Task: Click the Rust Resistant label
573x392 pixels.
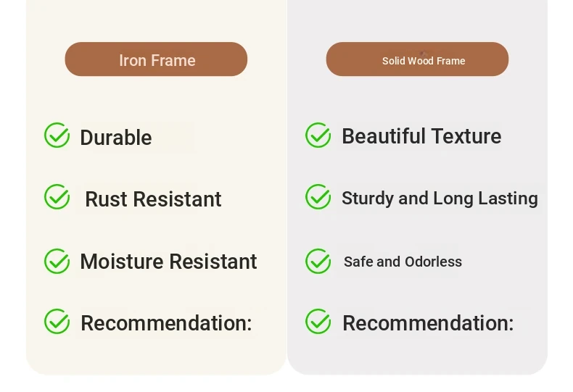Action: click(153, 199)
